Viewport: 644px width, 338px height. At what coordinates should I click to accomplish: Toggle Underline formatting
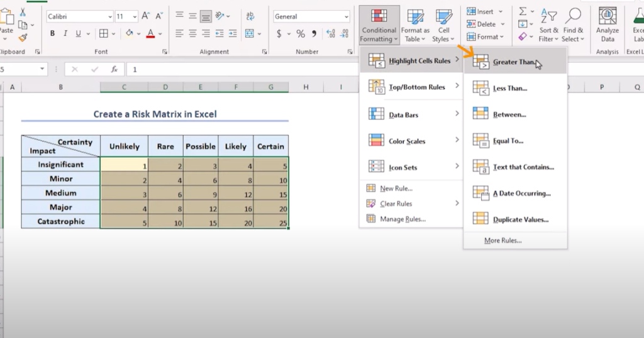pos(78,34)
